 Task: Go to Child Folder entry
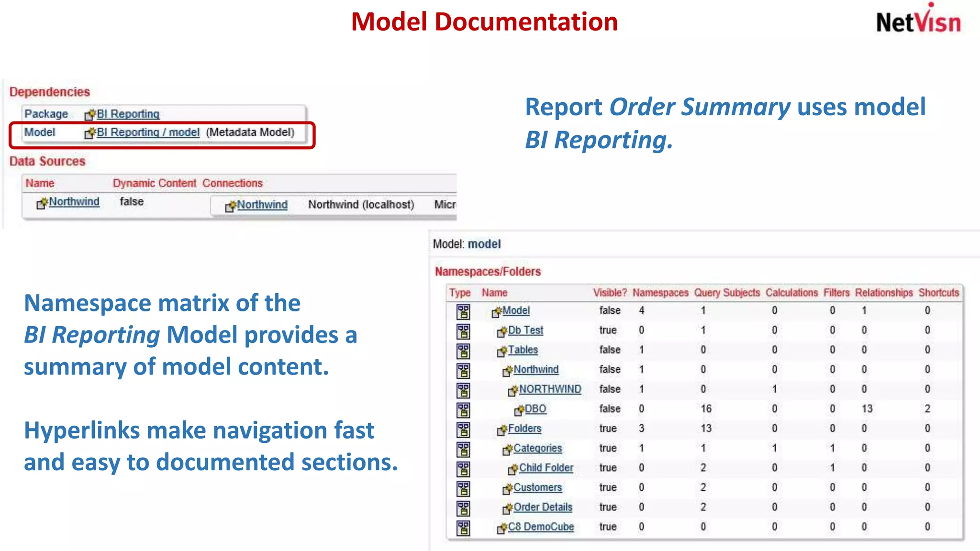coord(546,468)
